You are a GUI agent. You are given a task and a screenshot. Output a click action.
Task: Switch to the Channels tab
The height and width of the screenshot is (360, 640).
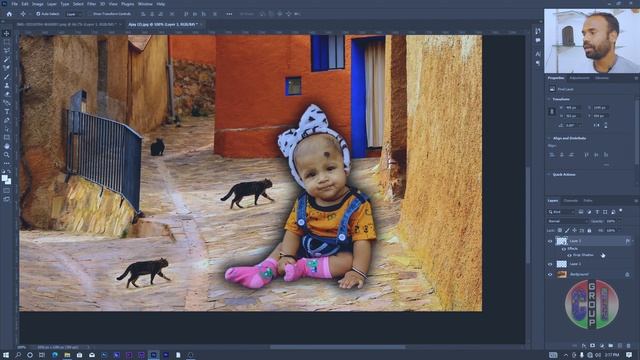coord(570,201)
